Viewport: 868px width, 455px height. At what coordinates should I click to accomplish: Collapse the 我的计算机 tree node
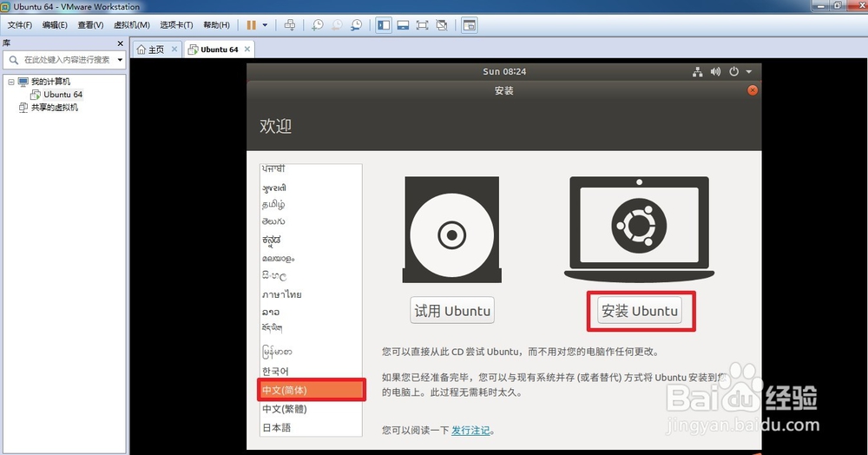(x=11, y=82)
